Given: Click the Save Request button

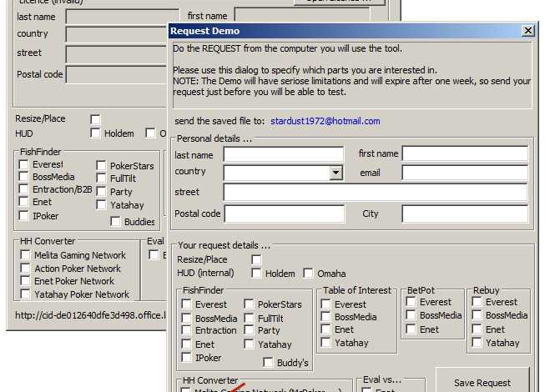Looking at the screenshot, I should [482, 380].
